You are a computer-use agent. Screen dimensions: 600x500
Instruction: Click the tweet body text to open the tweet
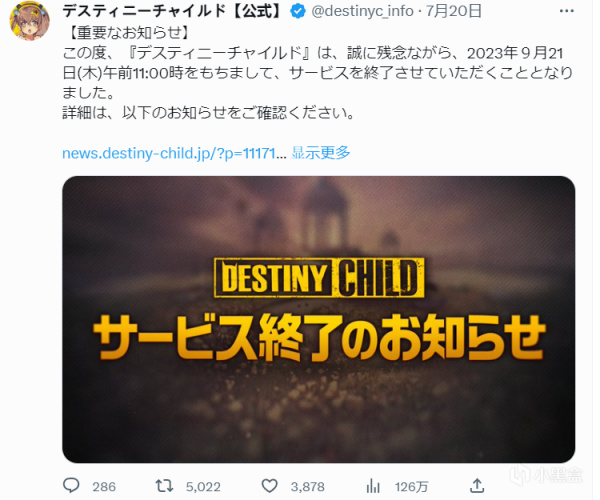318,73
